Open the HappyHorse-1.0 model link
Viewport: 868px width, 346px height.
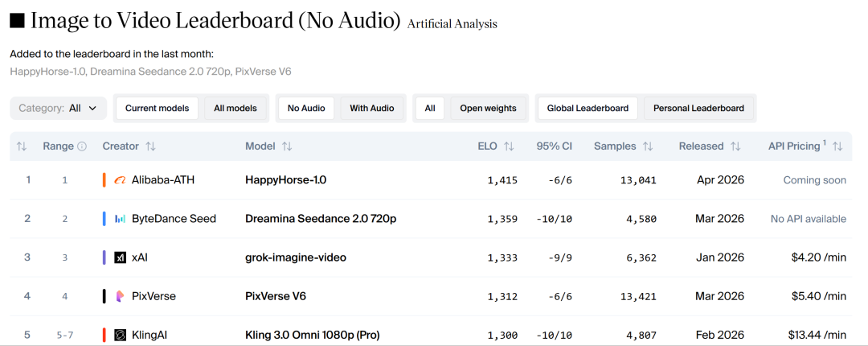(x=285, y=180)
